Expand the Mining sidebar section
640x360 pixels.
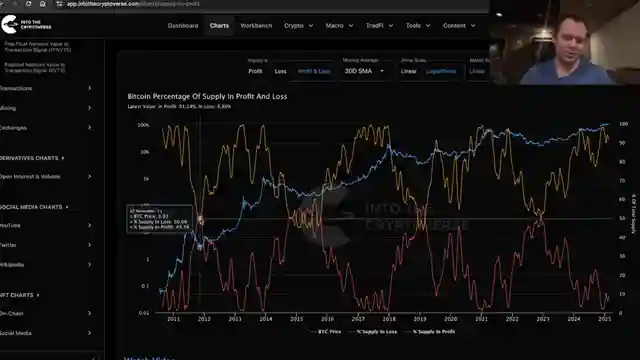tap(46, 108)
